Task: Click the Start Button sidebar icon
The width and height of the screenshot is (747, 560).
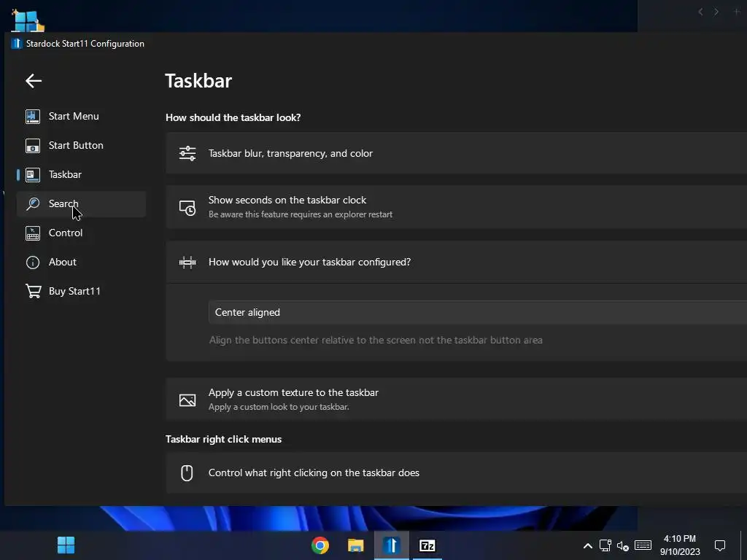Action: [33, 146]
